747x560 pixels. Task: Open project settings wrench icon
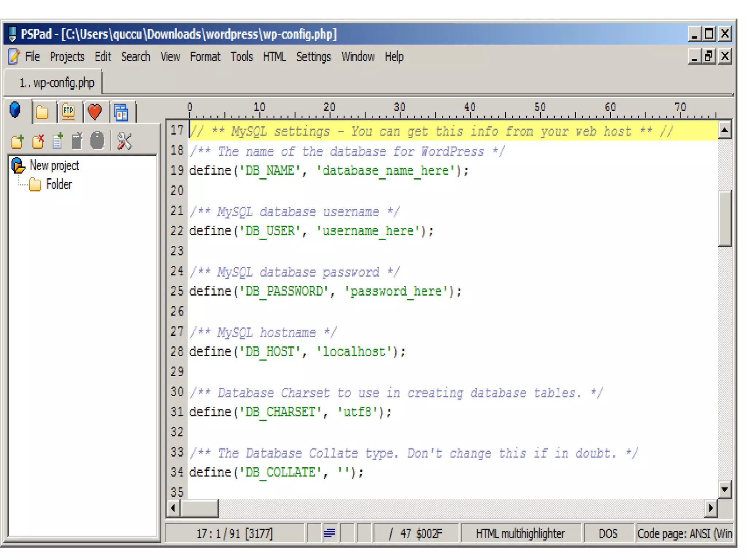[124, 141]
